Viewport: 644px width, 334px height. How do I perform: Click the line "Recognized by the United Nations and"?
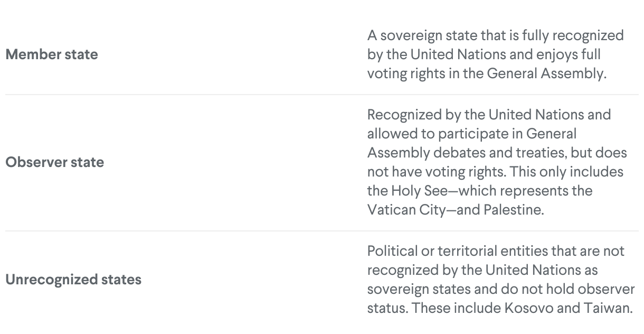pyautogui.click(x=489, y=115)
